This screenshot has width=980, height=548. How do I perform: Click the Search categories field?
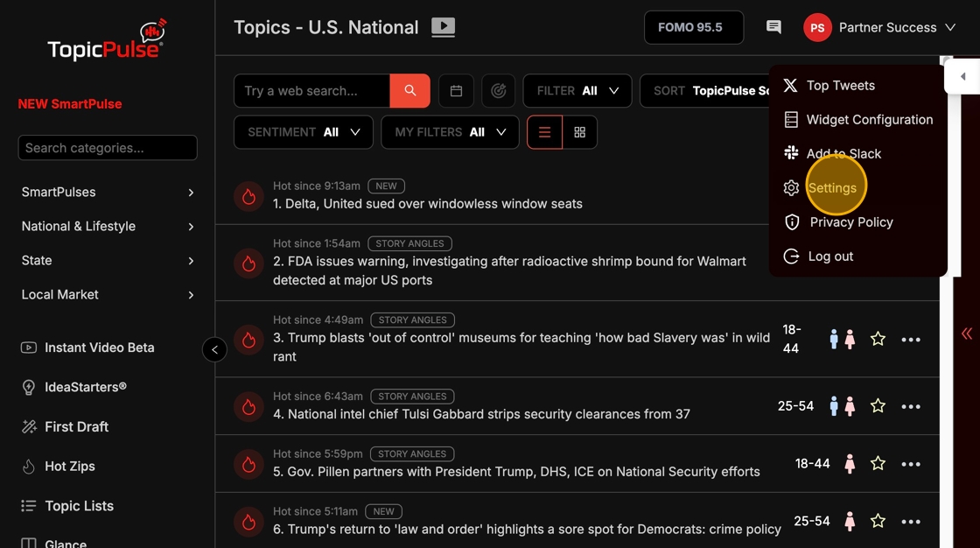pos(108,148)
